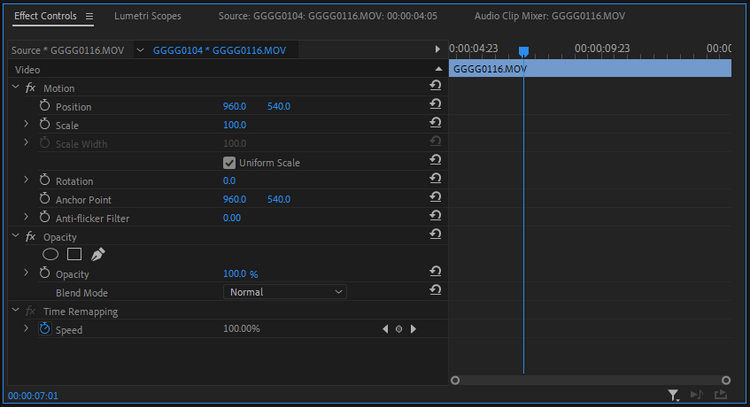Expand the Scale property options
Screen dimensions: 750x407
pyautogui.click(x=26, y=125)
